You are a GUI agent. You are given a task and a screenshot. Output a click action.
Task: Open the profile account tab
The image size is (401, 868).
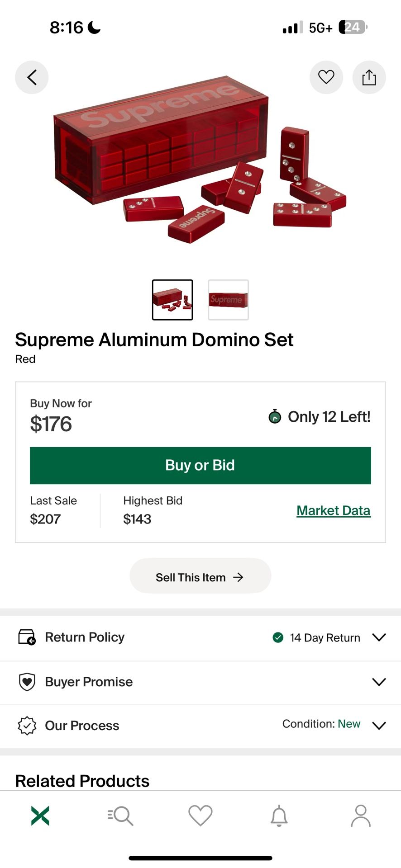tap(360, 816)
